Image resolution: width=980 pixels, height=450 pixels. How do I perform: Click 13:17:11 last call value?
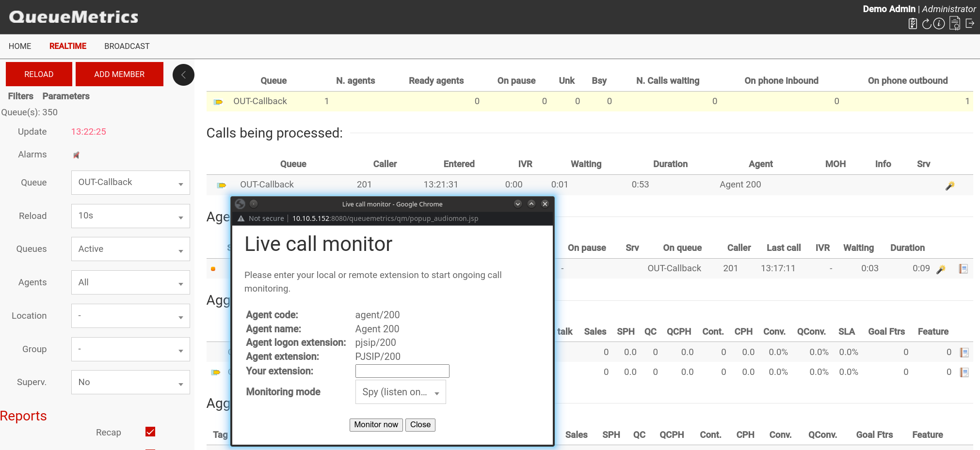click(x=778, y=268)
